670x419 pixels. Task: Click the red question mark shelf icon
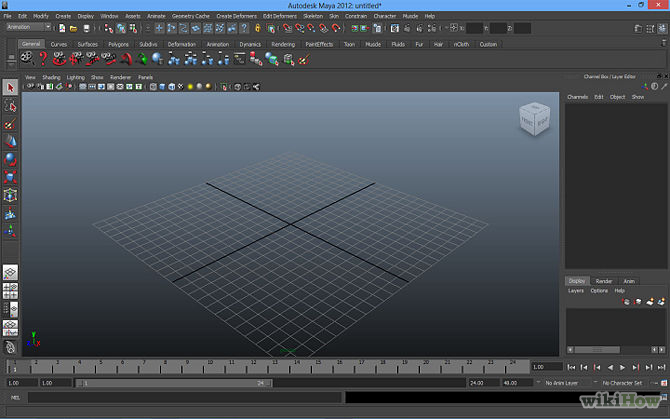43,59
